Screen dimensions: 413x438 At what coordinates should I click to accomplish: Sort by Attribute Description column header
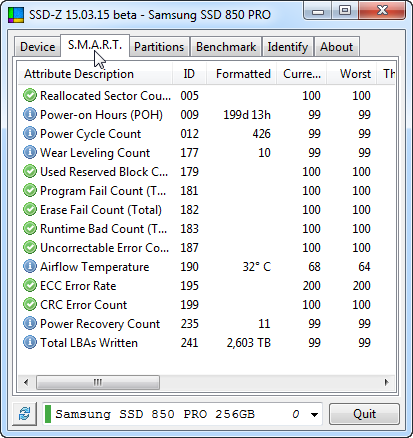(x=95, y=74)
